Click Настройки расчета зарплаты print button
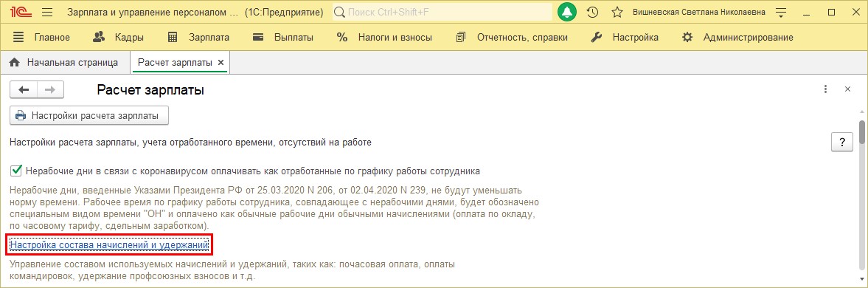Screen dimensions: 868x288 pyautogui.click(x=89, y=116)
